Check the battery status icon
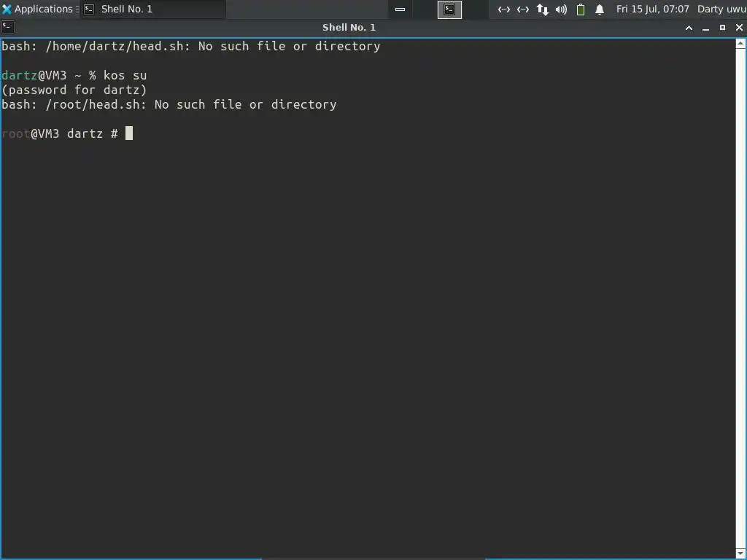Viewport: 747px width, 560px height. (580, 9)
